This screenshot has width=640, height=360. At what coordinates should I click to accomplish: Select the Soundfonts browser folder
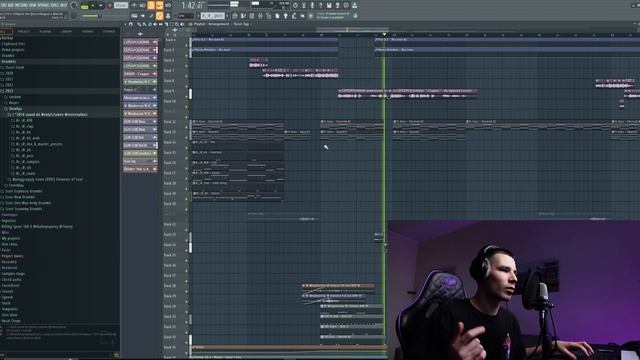click(11, 286)
